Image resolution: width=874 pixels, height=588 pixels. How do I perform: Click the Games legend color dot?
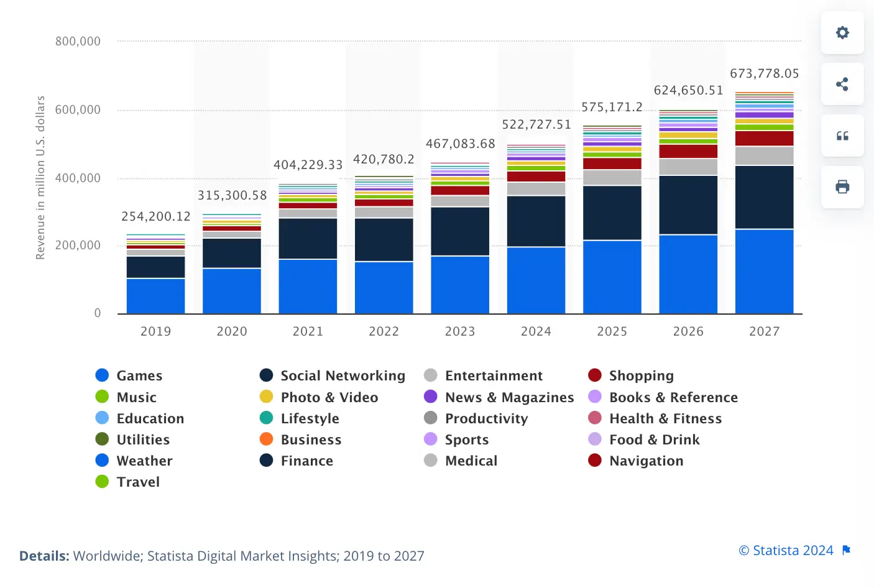(101, 375)
